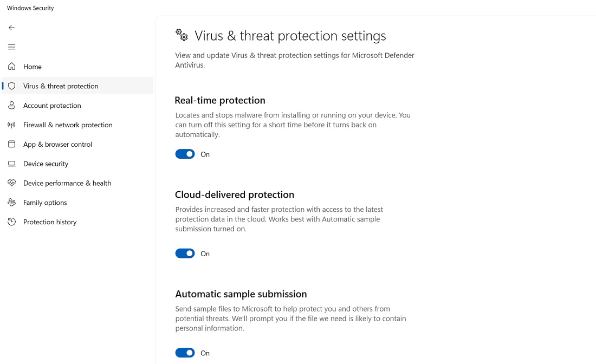This screenshot has height=364, width=596.
Task: Select the Home icon in sidebar
Action: click(12, 66)
